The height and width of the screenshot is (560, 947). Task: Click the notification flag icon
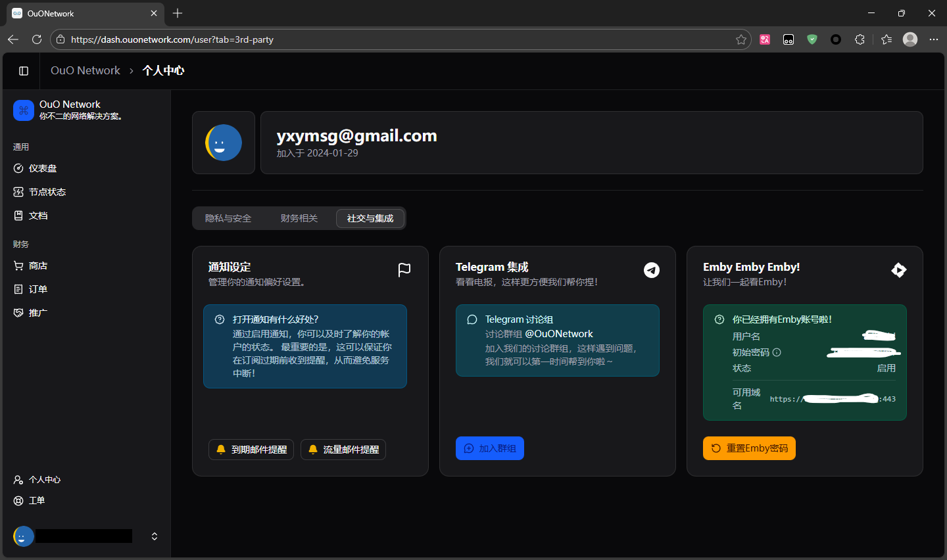click(404, 270)
